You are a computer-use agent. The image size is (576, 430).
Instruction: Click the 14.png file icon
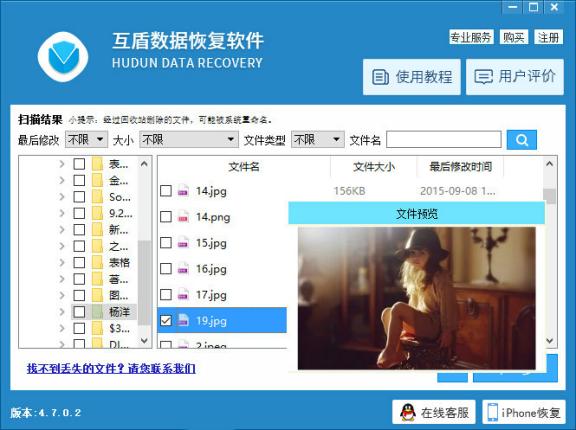tap(183, 217)
